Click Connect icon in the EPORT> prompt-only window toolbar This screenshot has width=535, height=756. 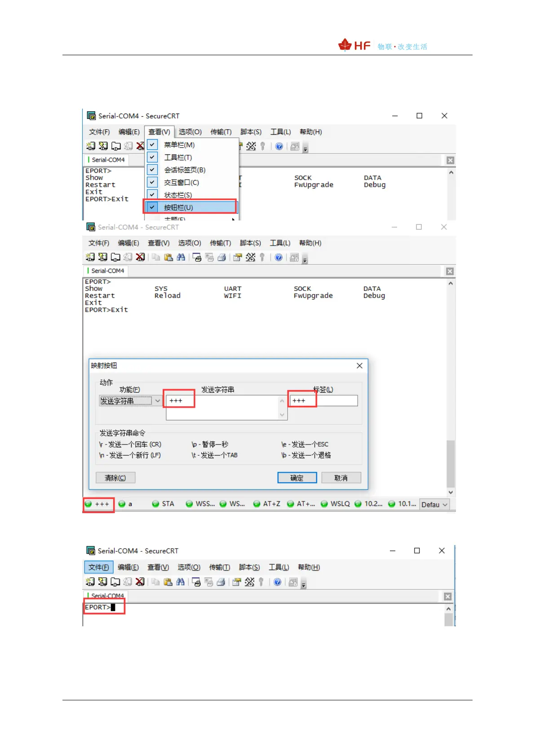[x=90, y=582]
